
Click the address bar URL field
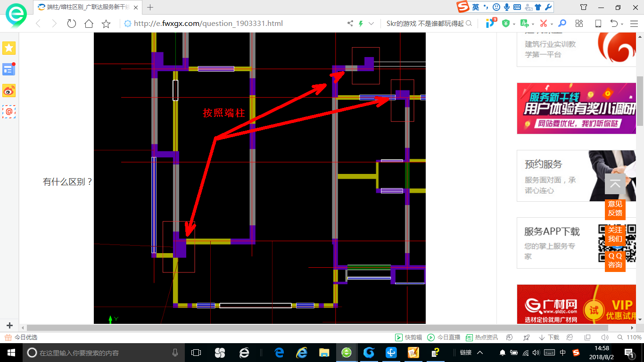pos(233,24)
